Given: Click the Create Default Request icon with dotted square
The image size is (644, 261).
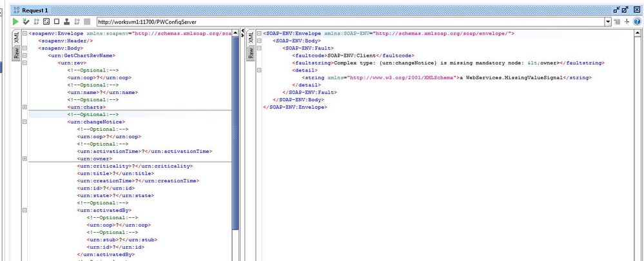Looking at the screenshot, I should click(x=46, y=22).
